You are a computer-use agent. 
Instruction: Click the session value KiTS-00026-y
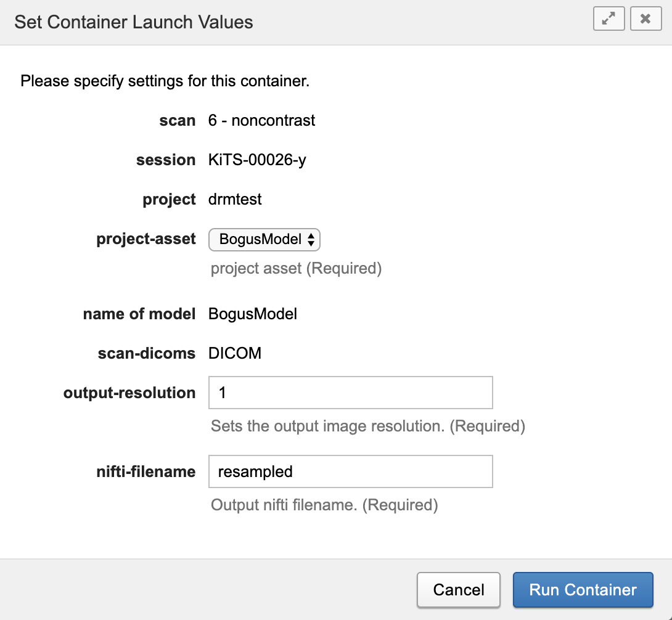click(x=257, y=160)
